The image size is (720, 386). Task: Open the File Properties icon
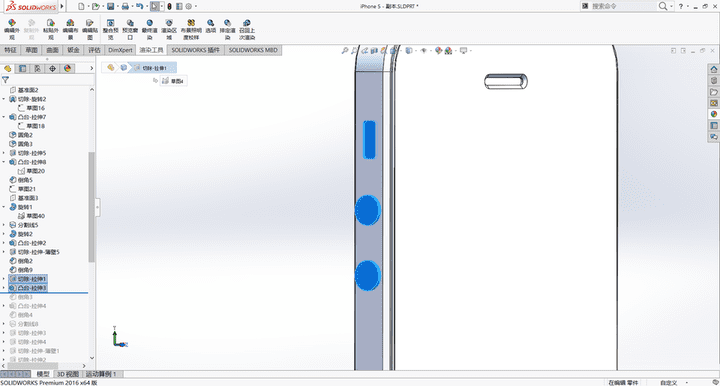click(x=179, y=6)
